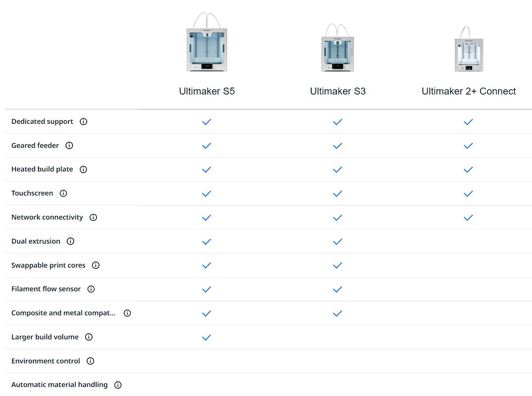The width and height of the screenshot is (532, 396).
Task: Click the Ultimaker 2+ Connect title
Action: [468, 91]
